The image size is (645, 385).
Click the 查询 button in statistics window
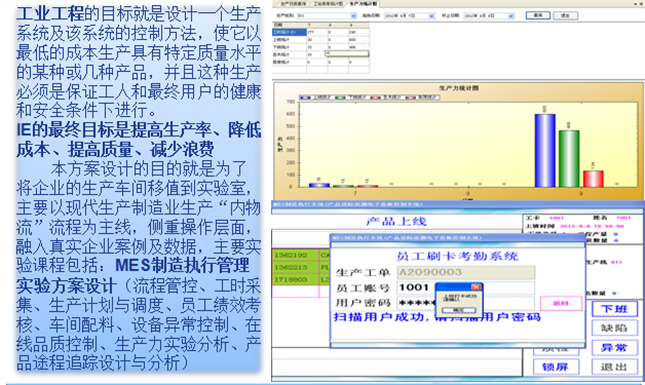point(538,16)
